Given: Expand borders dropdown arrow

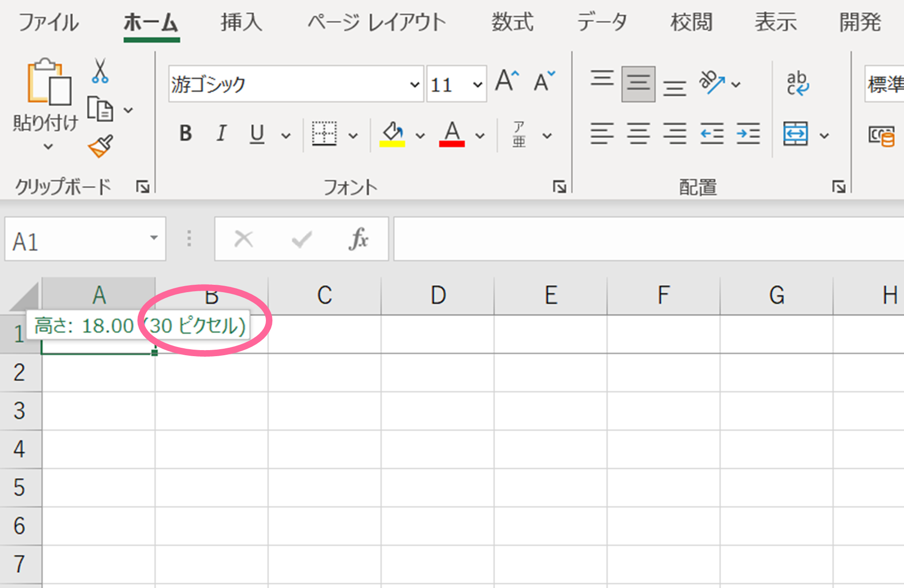Looking at the screenshot, I should coord(353,135).
